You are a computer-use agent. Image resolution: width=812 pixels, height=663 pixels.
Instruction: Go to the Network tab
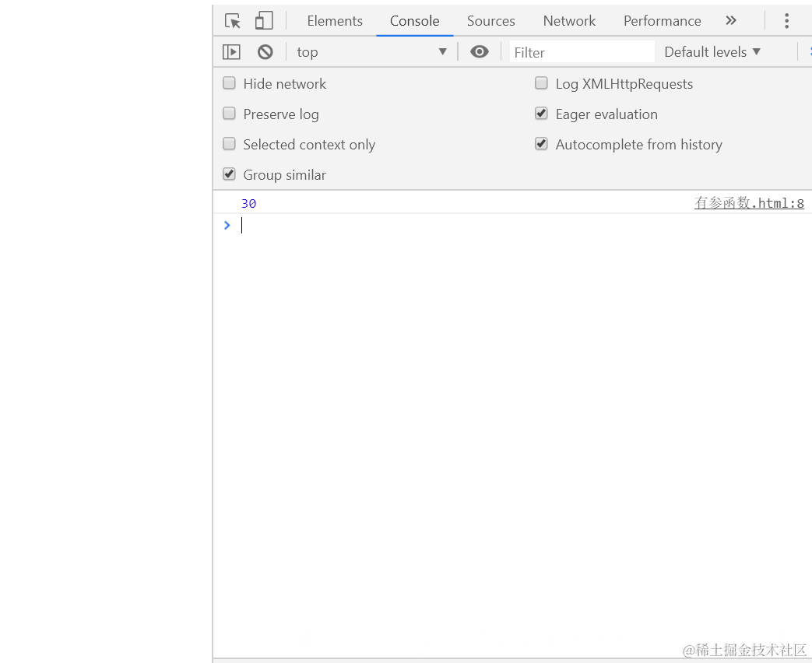(569, 21)
